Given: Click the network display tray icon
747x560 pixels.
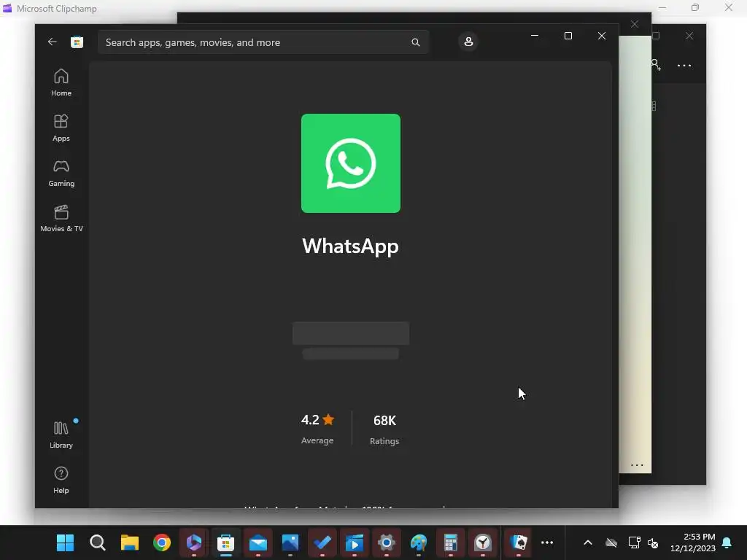Looking at the screenshot, I should pyautogui.click(x=634, y=542).
